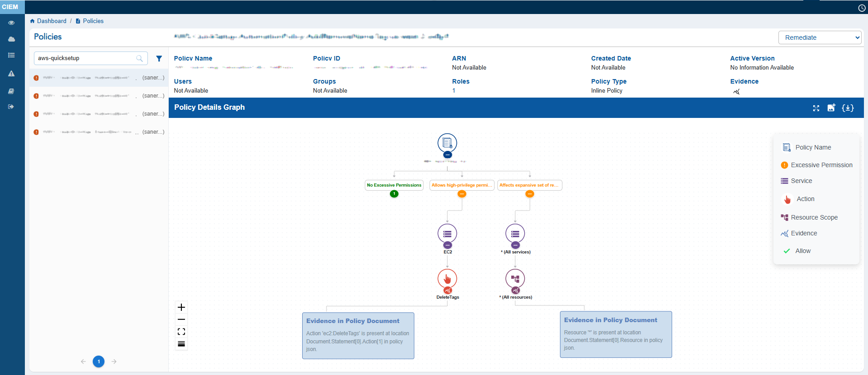Open the cloud icon in sidebar
The image size is (868, 375).
(11, 39)
